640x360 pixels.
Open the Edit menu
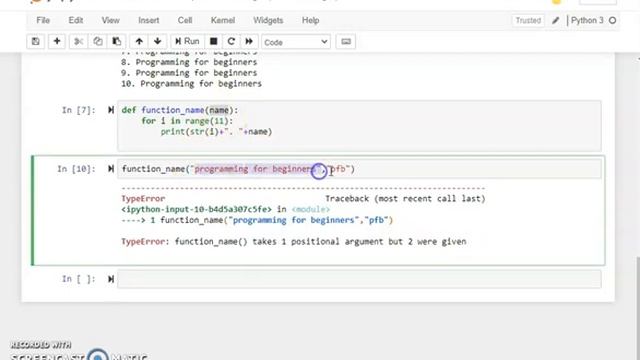76,20
